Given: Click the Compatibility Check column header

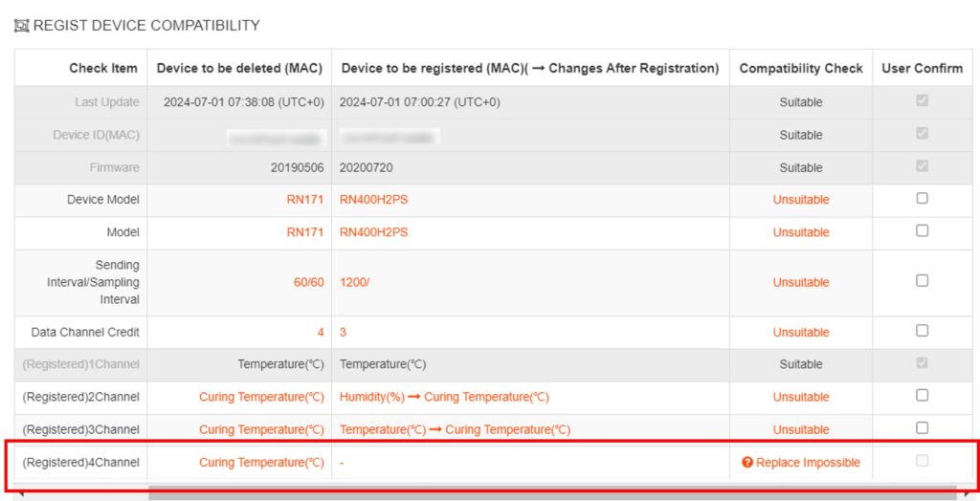Looking at the screenshot, I should click(801, 69).
